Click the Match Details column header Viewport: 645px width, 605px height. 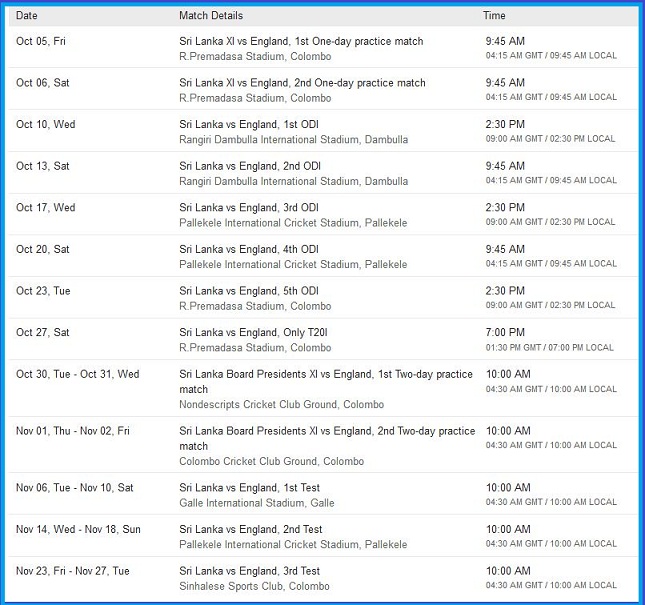(211, 16)
